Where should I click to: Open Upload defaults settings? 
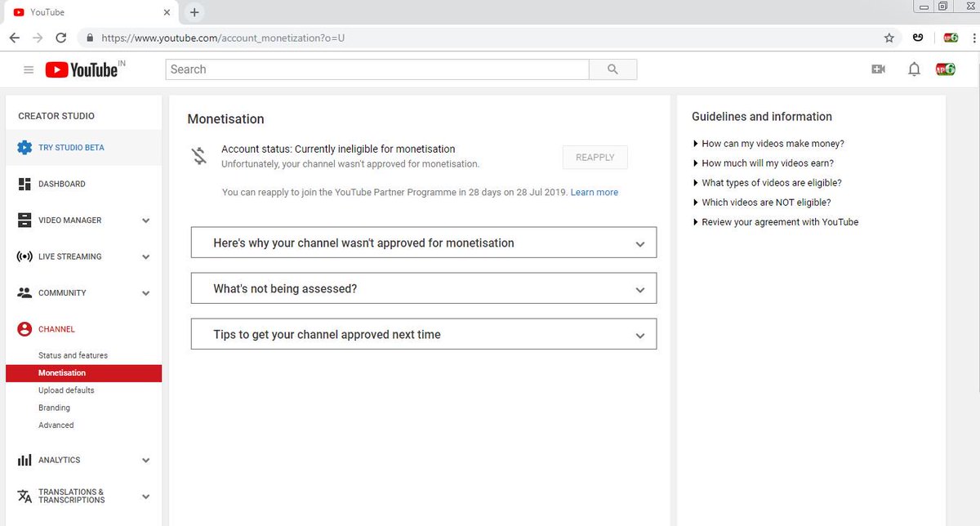pos(66,390)
